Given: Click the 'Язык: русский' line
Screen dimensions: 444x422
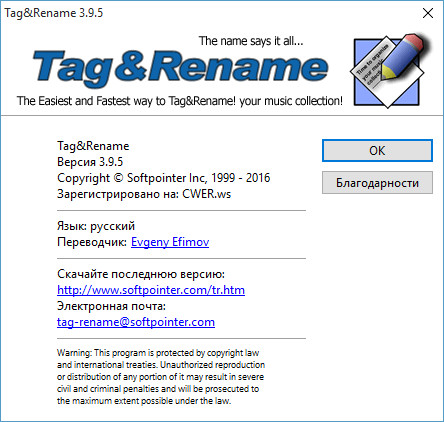Looking at the screenshot, I should pos(96,226).
